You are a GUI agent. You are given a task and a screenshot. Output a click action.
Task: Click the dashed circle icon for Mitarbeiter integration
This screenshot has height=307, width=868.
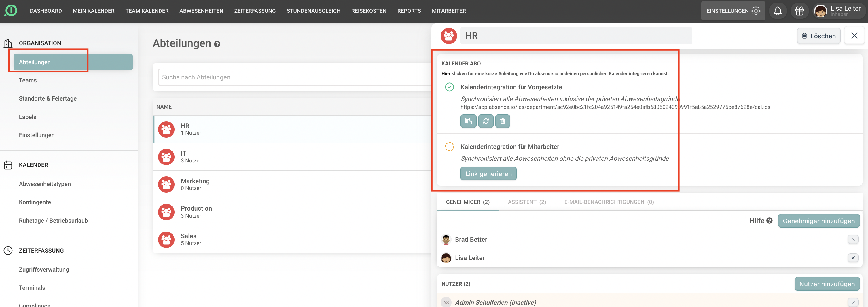coord(450,147)
